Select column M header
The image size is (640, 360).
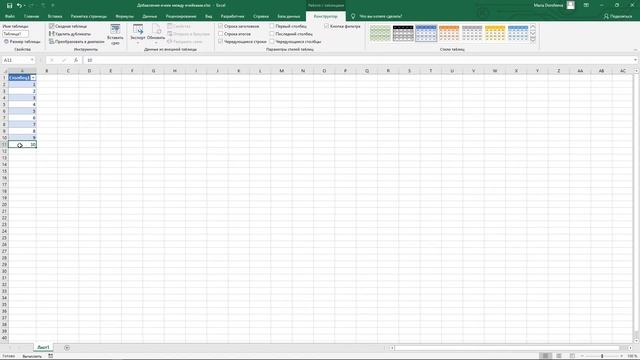pos(281,71)
